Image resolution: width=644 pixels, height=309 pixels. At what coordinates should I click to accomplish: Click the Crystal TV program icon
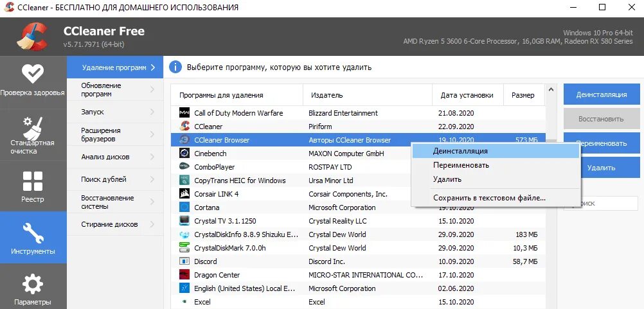tap(184, 221)
